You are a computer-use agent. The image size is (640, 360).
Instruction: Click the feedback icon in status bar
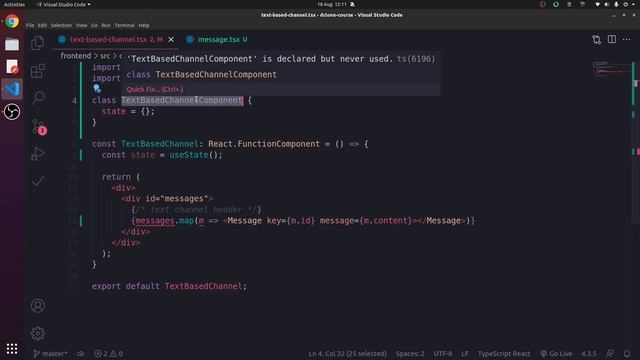pyautogui.click(x=610, y=353)
